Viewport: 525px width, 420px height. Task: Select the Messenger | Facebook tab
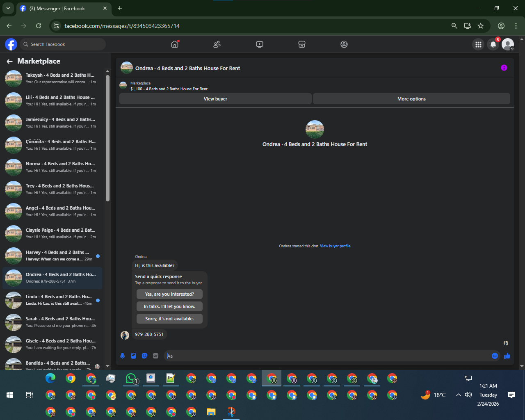click(64, 8)
